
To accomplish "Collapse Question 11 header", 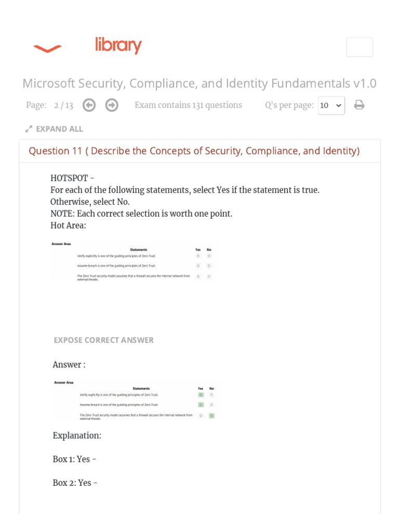I will click(194, 151).
